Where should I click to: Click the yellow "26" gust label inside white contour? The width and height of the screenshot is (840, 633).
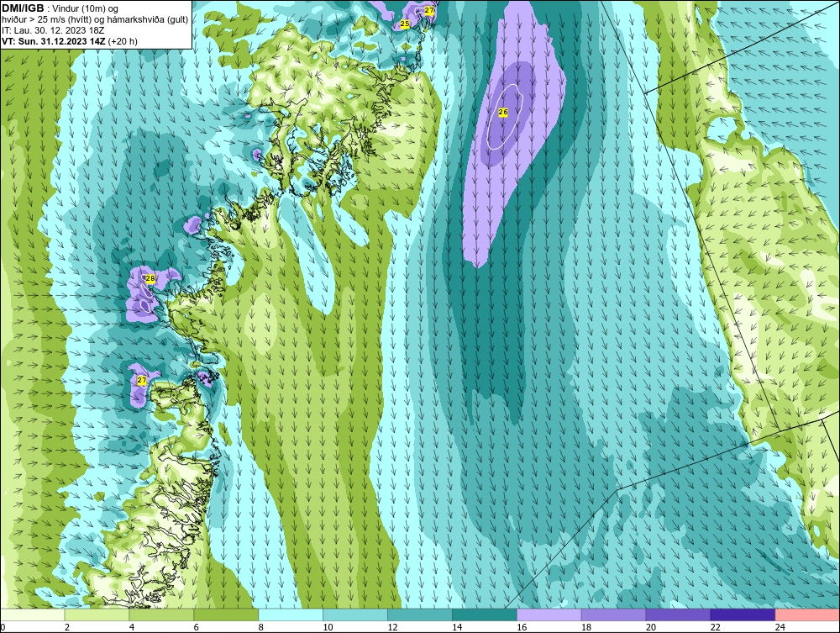point(503,112)
